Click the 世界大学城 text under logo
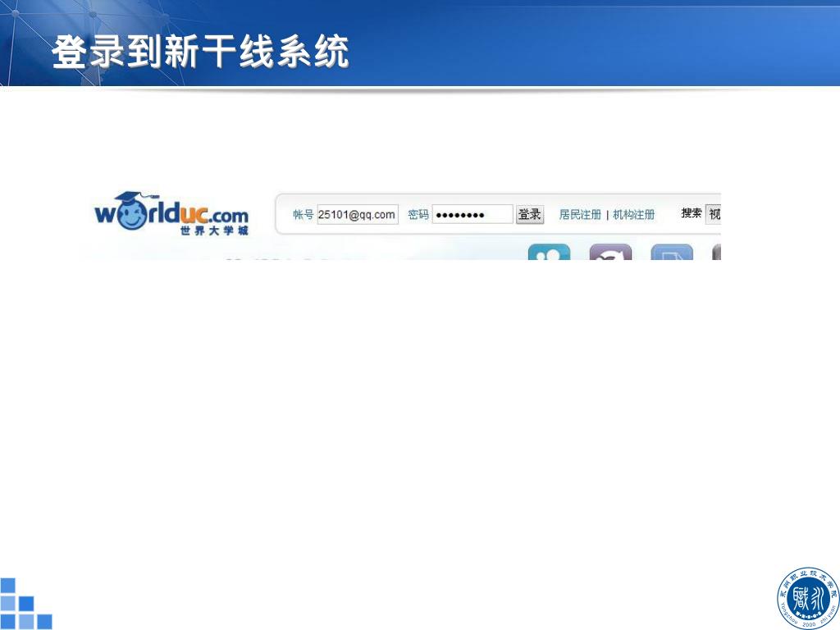This screenshot has width=840, height=630. point(214,231)
